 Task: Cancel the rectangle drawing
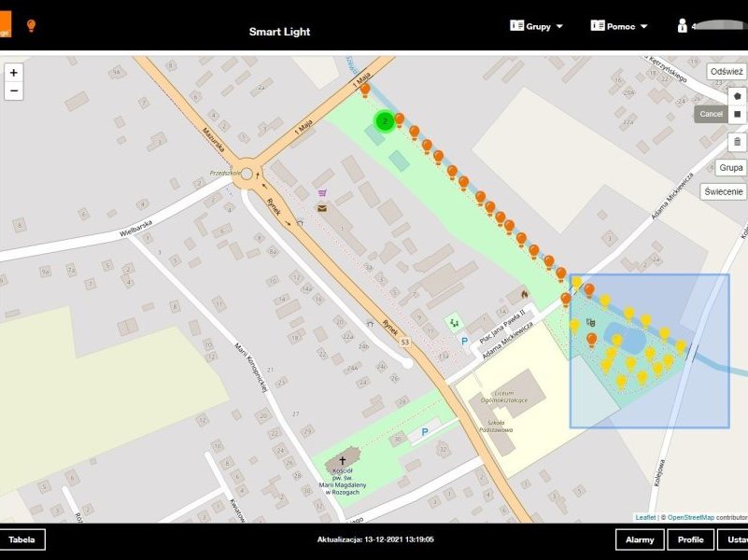[710, 114]
